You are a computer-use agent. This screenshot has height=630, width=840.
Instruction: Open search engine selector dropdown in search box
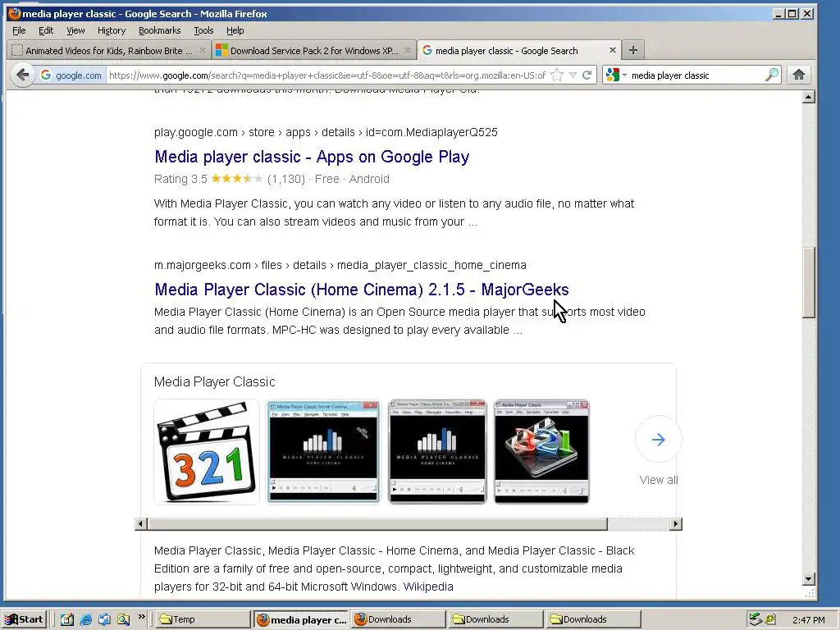tap(617, 75)
